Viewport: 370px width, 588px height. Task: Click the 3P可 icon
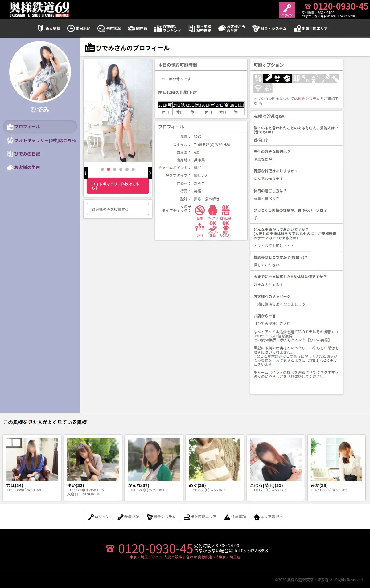(200, 229)
